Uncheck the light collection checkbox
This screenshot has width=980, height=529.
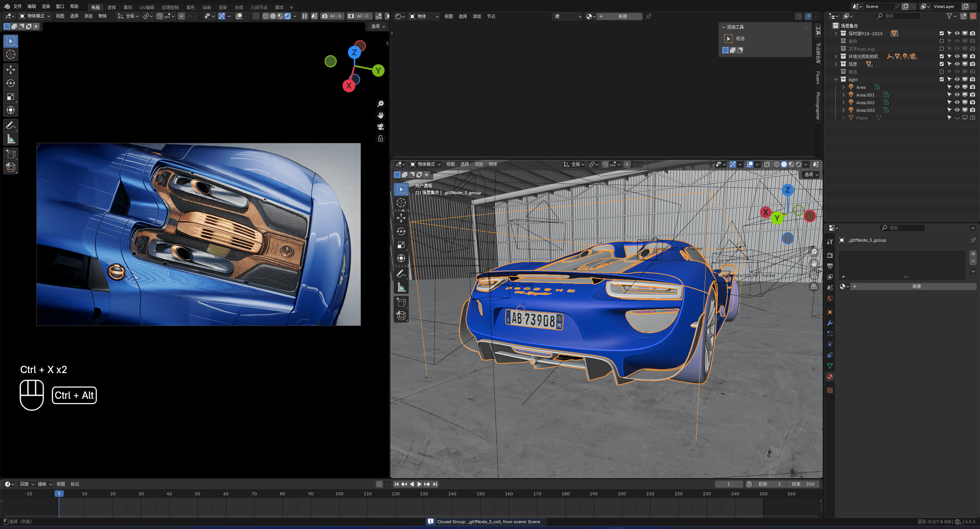point(942,79)
